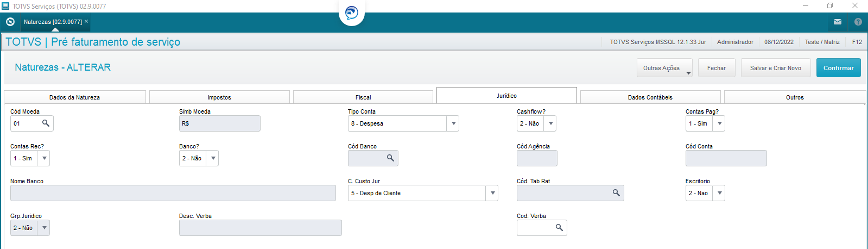868x249 pixels.
Task: Click the Naturezas - ALTERAR heading
Action: (x=63, y=67)
